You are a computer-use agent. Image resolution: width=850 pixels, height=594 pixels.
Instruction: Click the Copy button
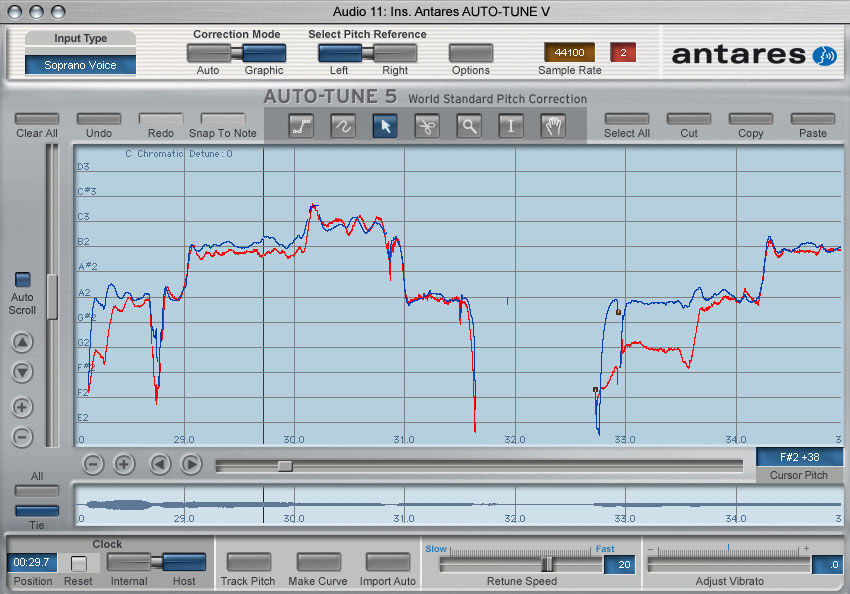pyautogui.click(x=751, y=119)
